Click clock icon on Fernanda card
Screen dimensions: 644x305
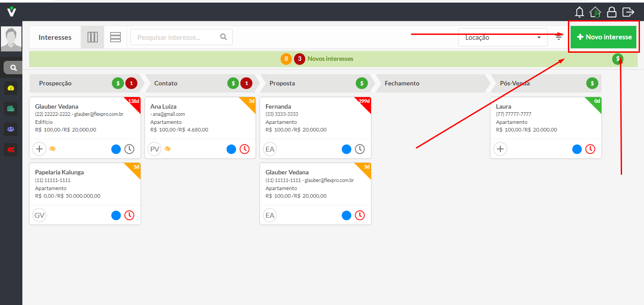[x=360, y=149]
